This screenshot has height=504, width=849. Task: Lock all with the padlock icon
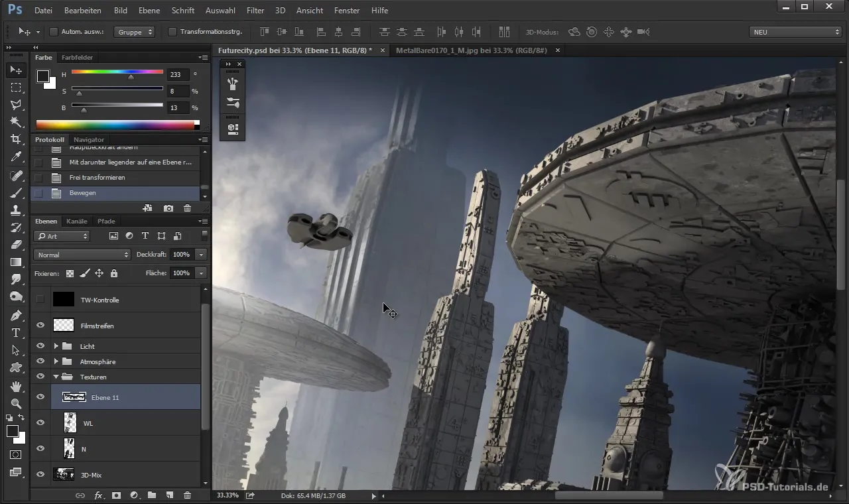pos(113,273)
